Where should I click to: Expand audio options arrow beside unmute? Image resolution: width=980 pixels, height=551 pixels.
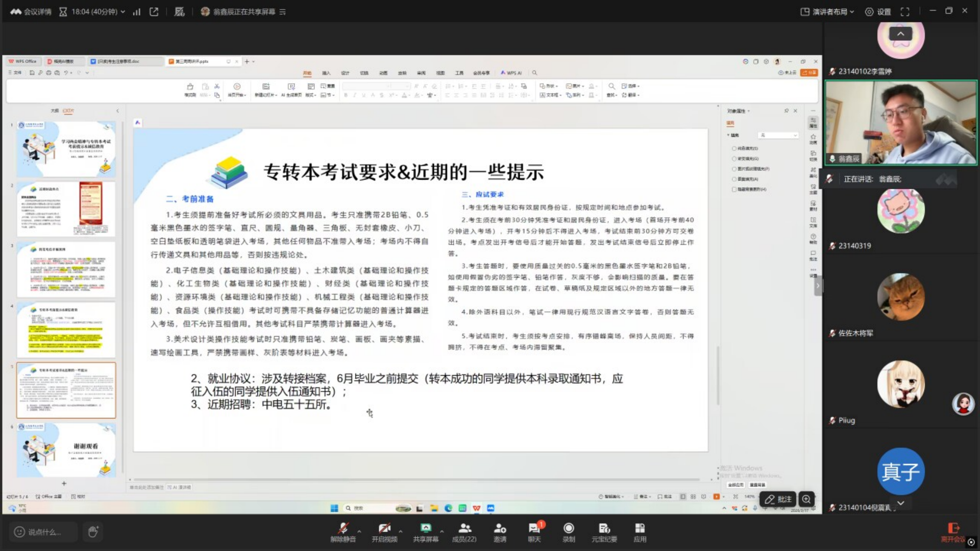click(359, 531)
